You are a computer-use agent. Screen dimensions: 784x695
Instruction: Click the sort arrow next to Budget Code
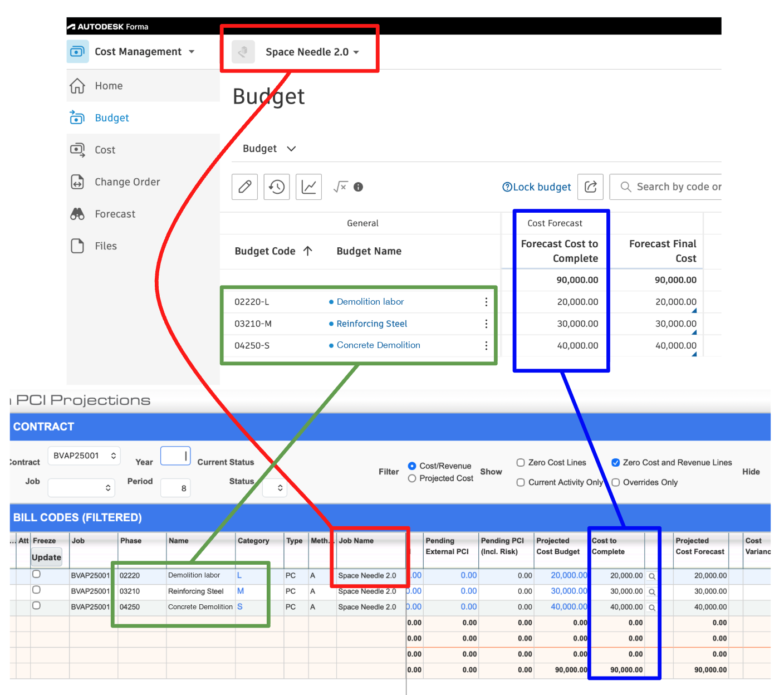point(308,251)
